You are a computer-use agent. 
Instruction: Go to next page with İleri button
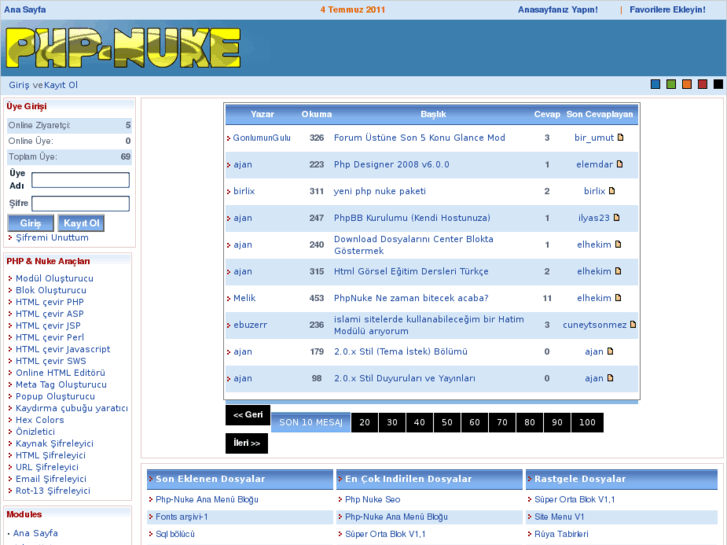[x=246, y=443]
